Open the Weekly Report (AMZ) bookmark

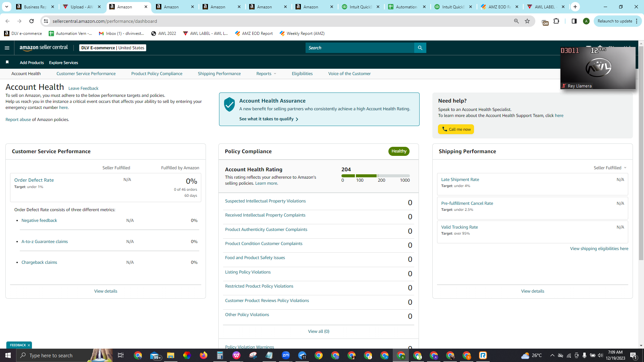302,34
